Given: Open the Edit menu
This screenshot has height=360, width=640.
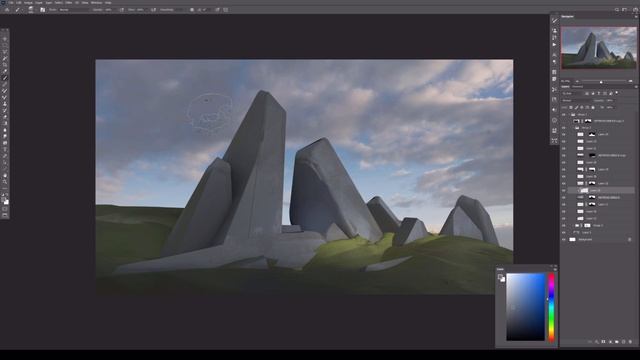Looking at the screenshot, I should [19, 2].
